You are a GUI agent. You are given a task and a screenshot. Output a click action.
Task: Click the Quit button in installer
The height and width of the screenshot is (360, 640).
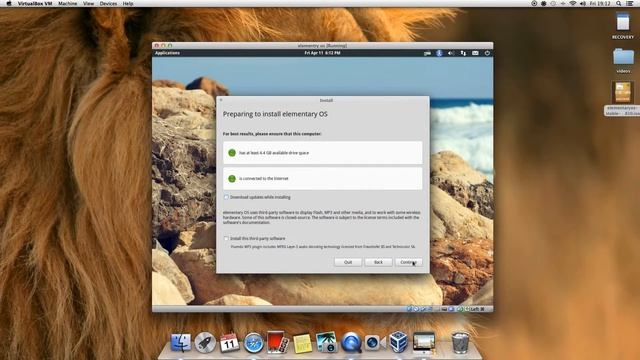pos(348,262)
